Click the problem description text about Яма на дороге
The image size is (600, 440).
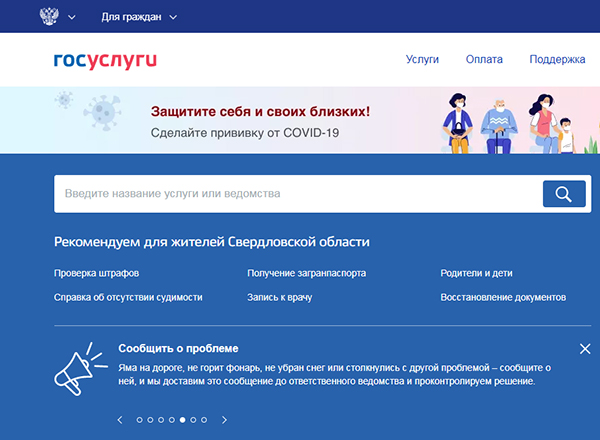334,375
